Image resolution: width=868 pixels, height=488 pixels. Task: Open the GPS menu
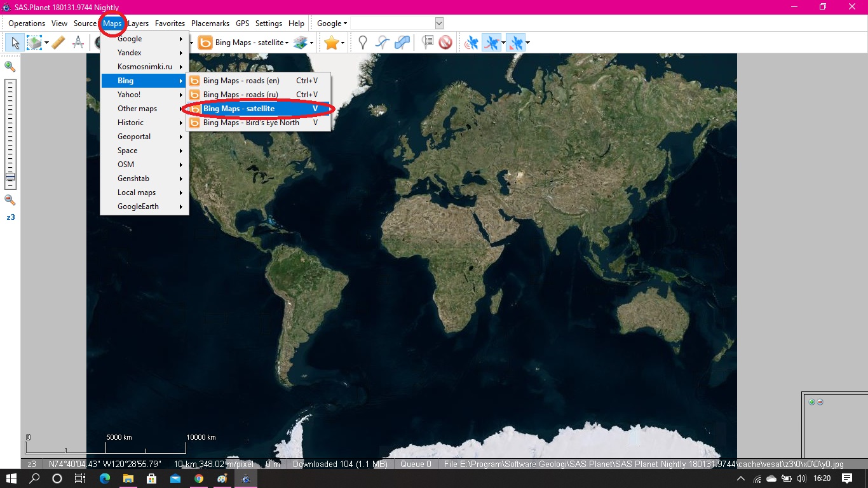(242, 24)
